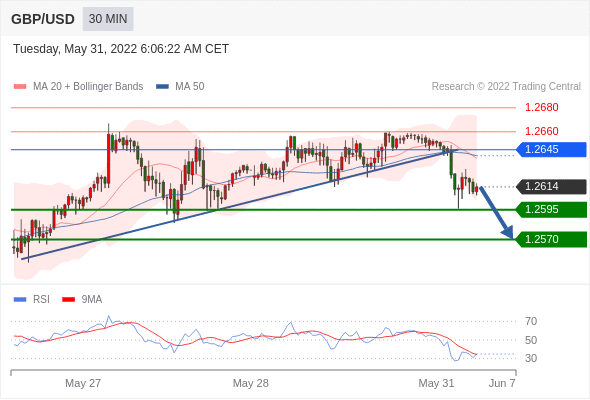Click the 1.2660 resistance level label
Screen dimensions: 590x400
coord(541,131)
